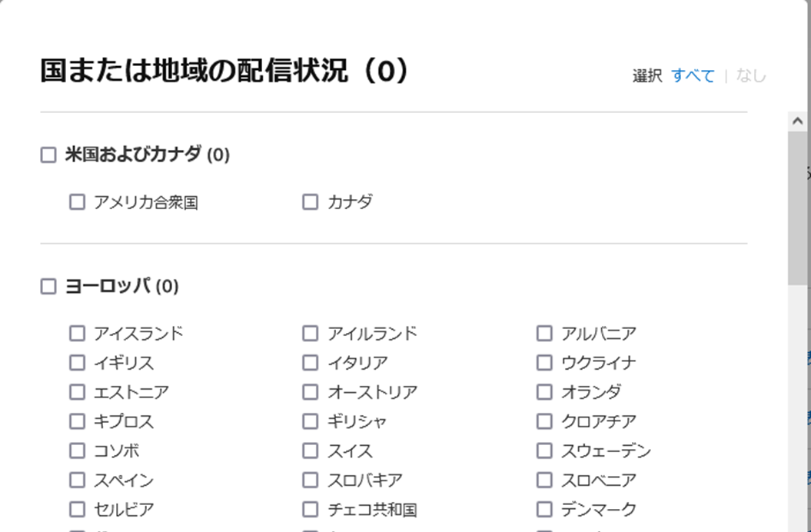
Task: Check the 米国およびカナダ group checkbox
Action: point(48,155)
